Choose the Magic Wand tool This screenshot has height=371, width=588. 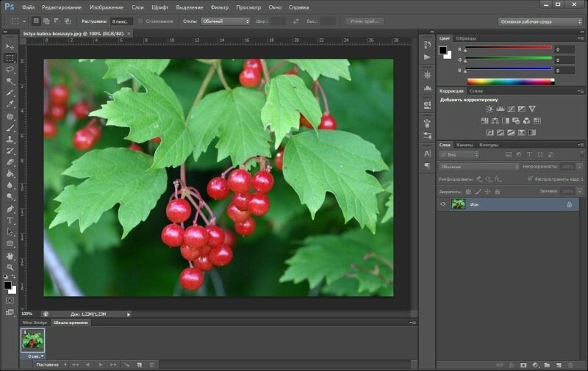pos(10,81)
